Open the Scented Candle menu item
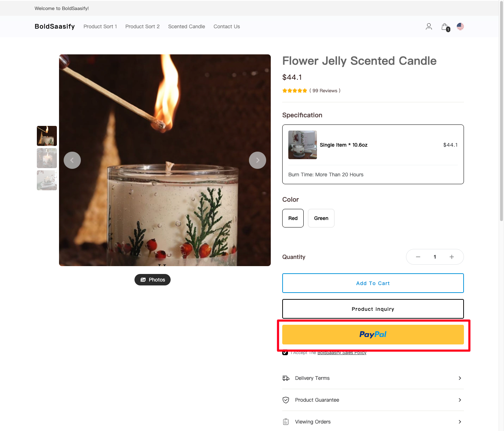Screen dimensions: 504x431 click(x=186, y=26)
